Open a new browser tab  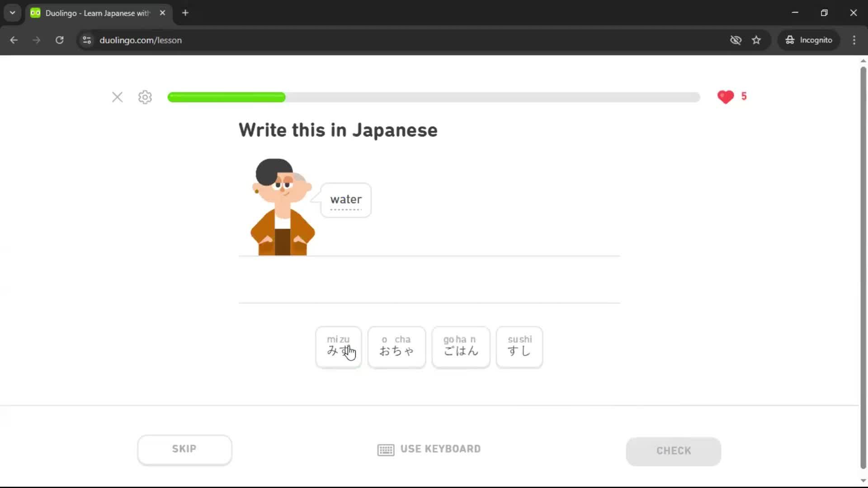tap(185, 13)
